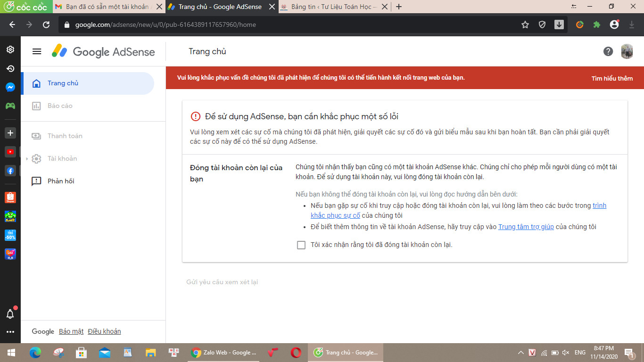Open a new browser tab

[399, 7]
